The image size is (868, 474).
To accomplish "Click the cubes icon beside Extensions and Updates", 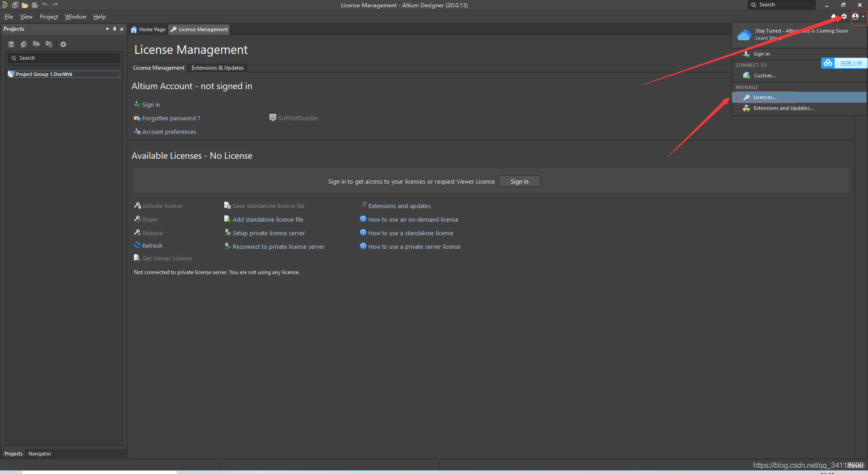I will [x=746, y=108].
